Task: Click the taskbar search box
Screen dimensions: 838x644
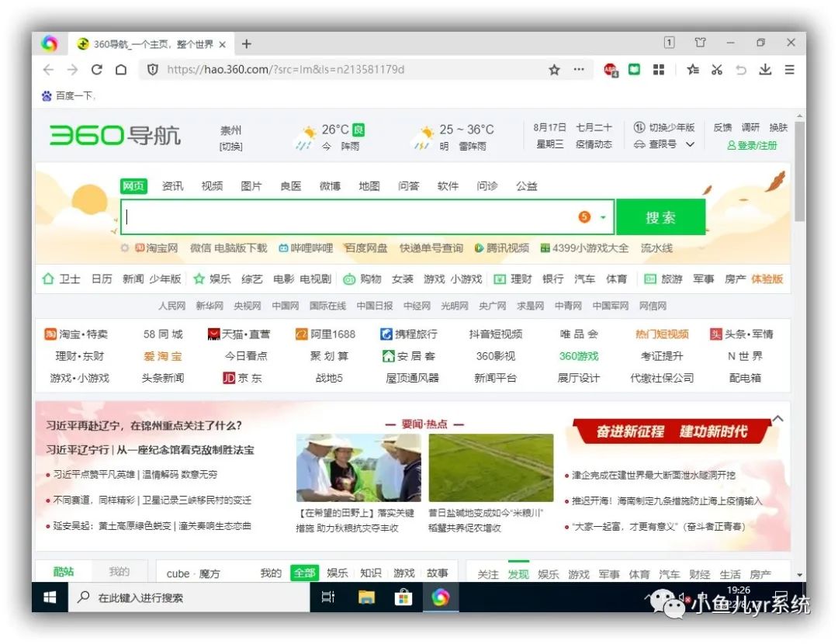Action: coord(189,597)
